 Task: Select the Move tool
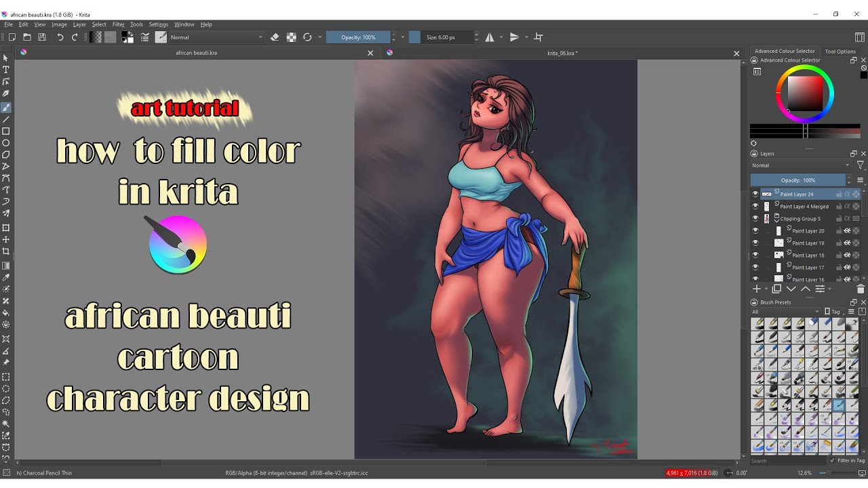click(6, 240)
